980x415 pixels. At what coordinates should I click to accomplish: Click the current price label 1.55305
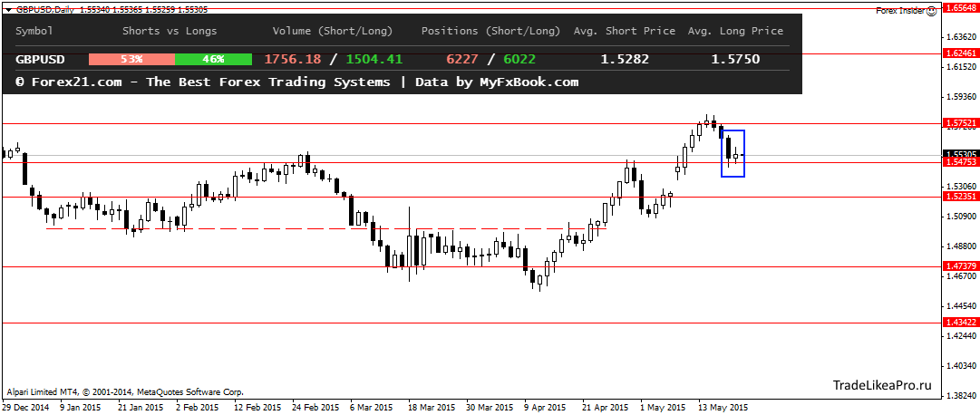[x=961, y=154]
